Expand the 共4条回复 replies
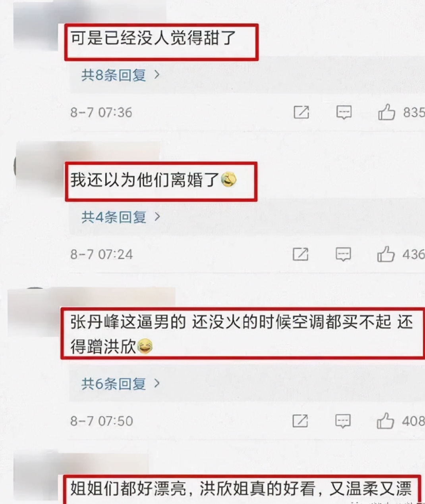Viewport: 425px width, 504px height. [x=120, y=217]
